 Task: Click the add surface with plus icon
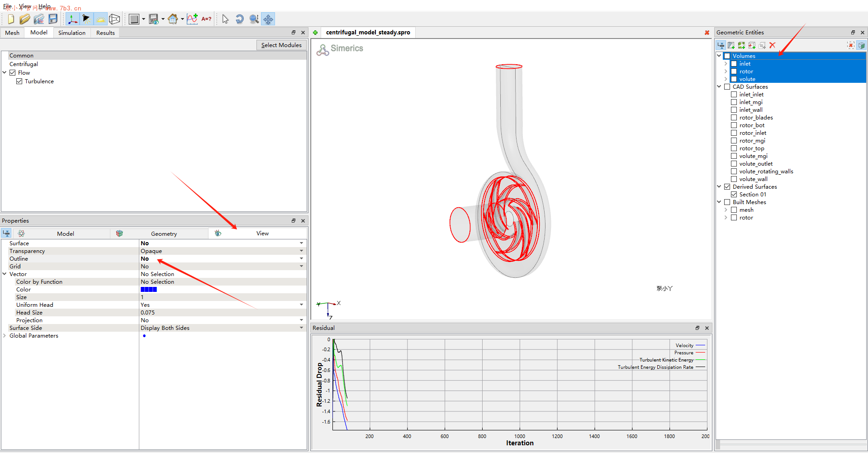[x=731, y=45]
